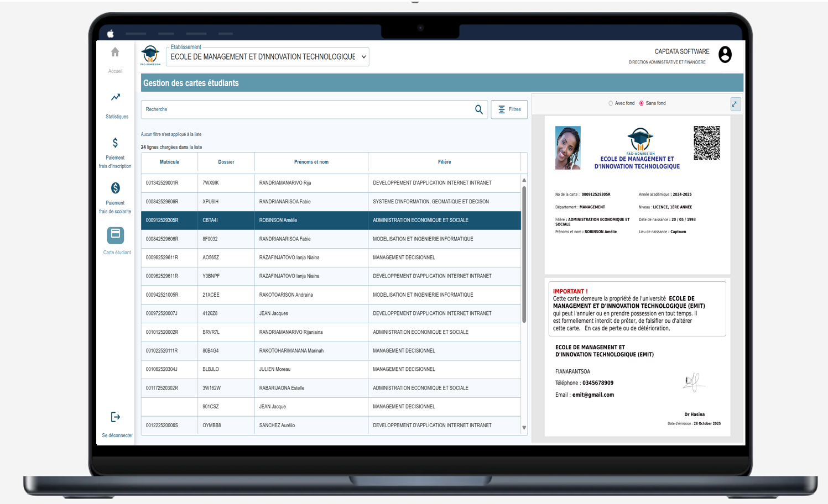The width and height of the screenshot is (828, 504).
Task: Open the Etablissement dropdown
Action: (x=268, y=57)
